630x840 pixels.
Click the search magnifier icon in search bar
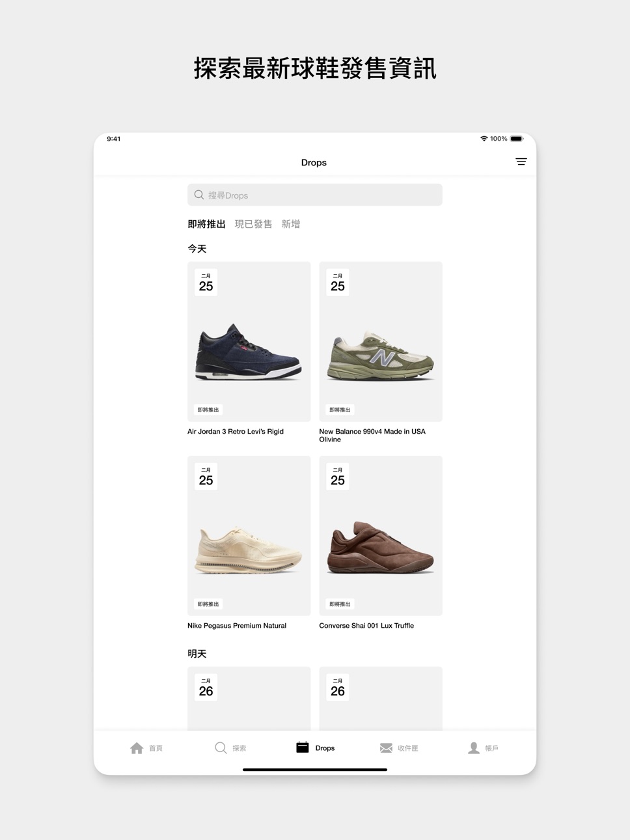[x=199, y=195]
